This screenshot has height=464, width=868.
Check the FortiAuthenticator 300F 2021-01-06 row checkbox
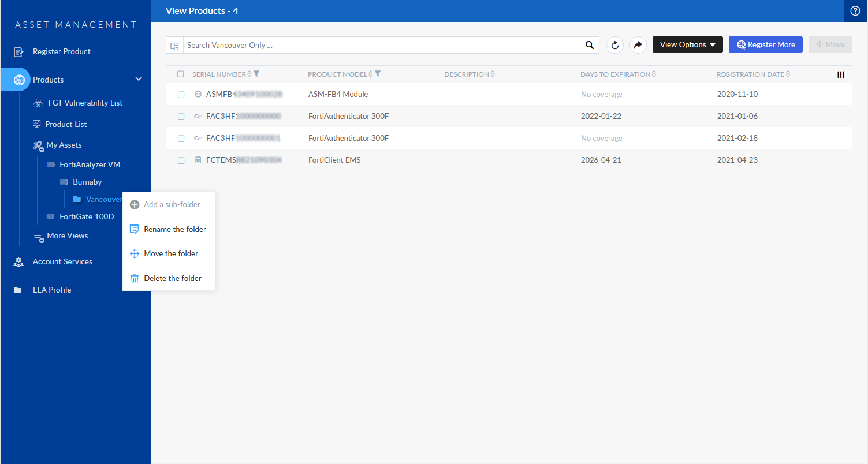181,116
